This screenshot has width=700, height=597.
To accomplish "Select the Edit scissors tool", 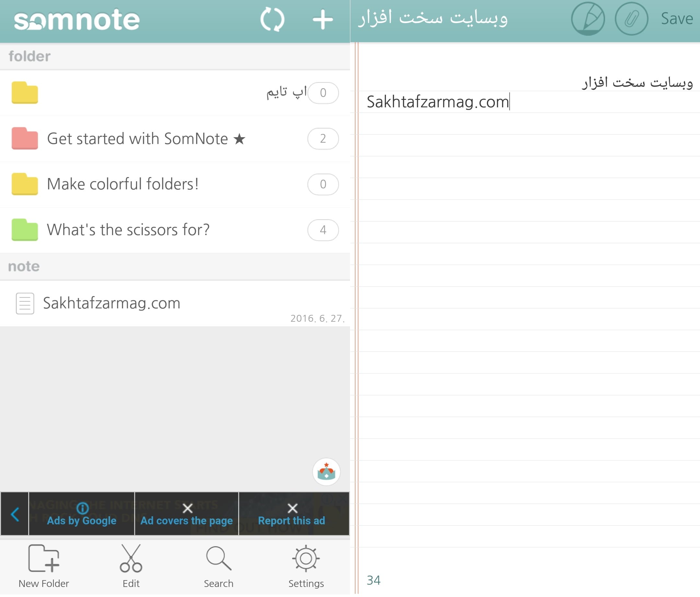I will click(x=131, y=559).
